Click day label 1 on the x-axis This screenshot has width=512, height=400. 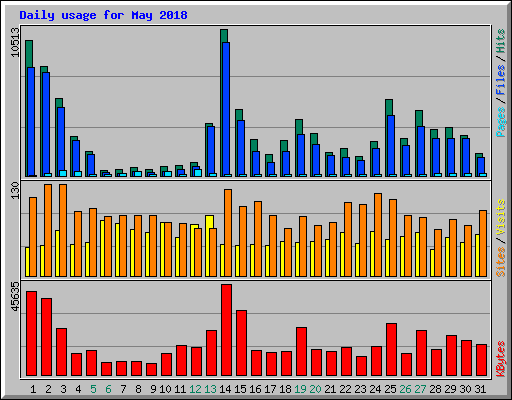[33, 389]
